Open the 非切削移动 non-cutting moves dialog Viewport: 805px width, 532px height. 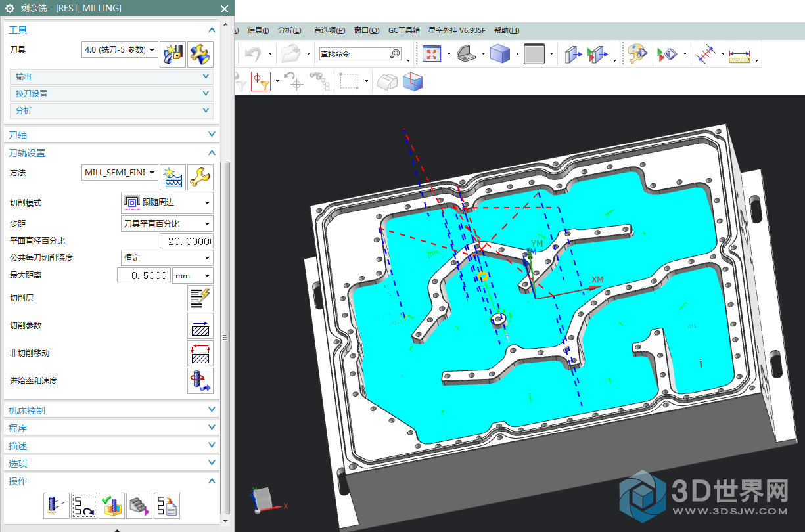[x=200, y=353]
